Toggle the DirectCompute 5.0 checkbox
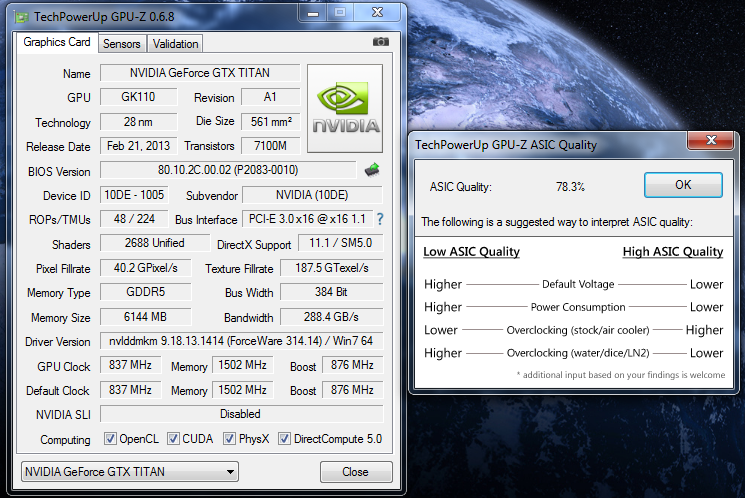Image resolution: width=745 pixels, height=498 pixels. tap(285, 439)
